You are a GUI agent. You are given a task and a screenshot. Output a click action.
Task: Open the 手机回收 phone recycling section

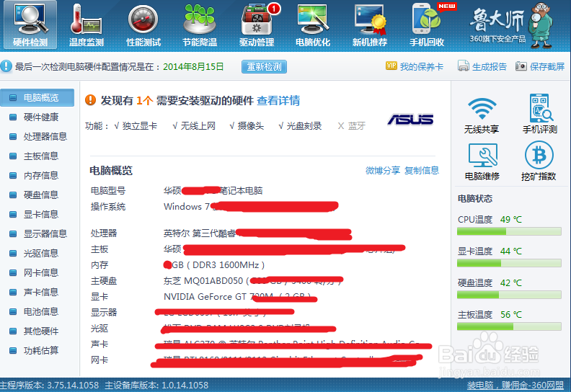tap(427, 24)
